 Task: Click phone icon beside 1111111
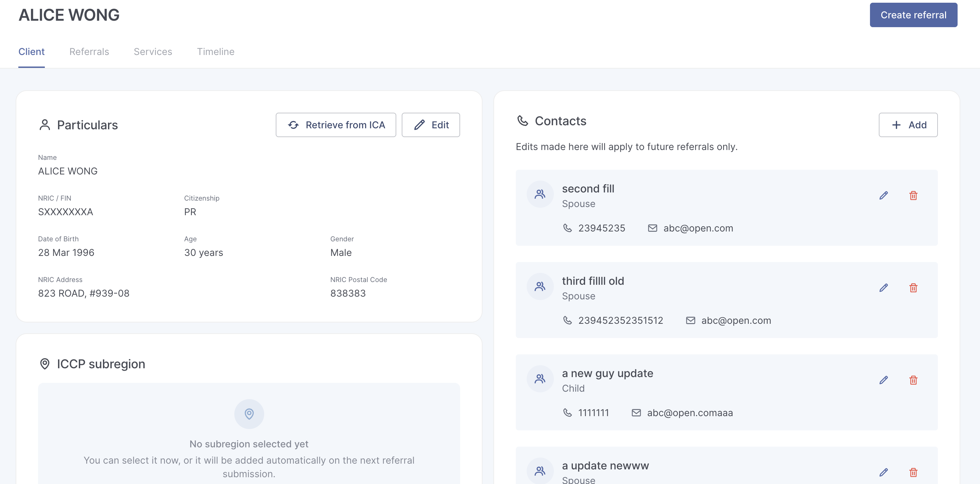pos(567,413)
